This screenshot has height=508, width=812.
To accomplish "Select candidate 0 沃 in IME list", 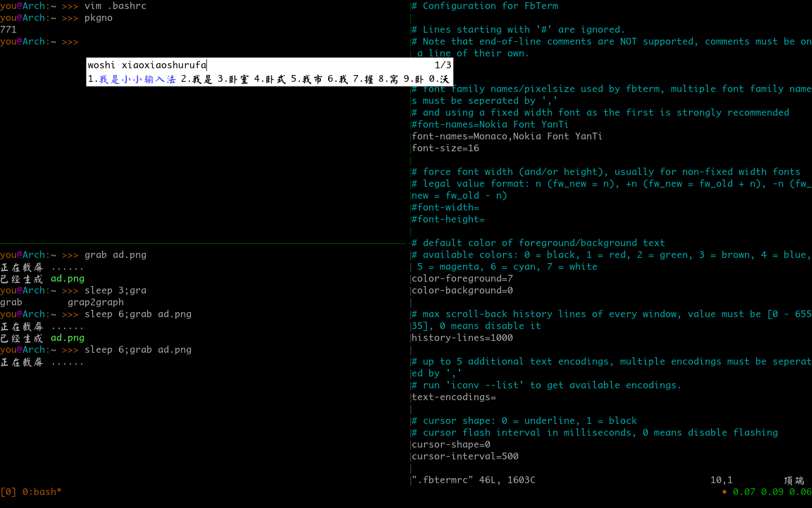I will click(x=439, y=79).
